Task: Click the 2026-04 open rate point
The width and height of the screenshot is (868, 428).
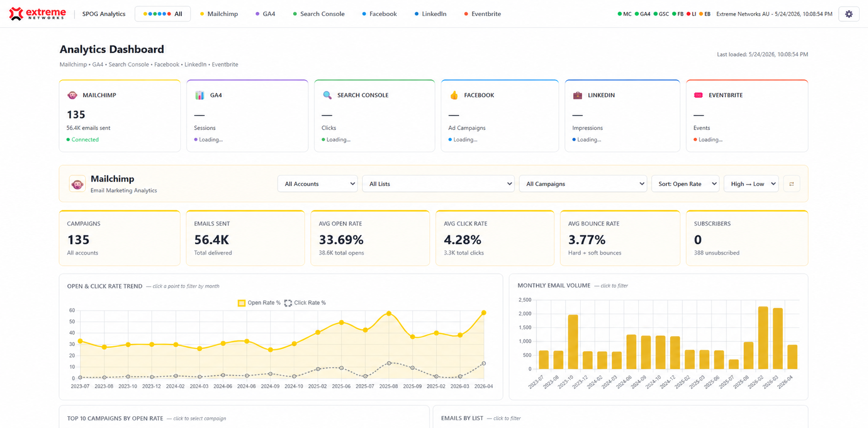Action: tap(483, 313)
